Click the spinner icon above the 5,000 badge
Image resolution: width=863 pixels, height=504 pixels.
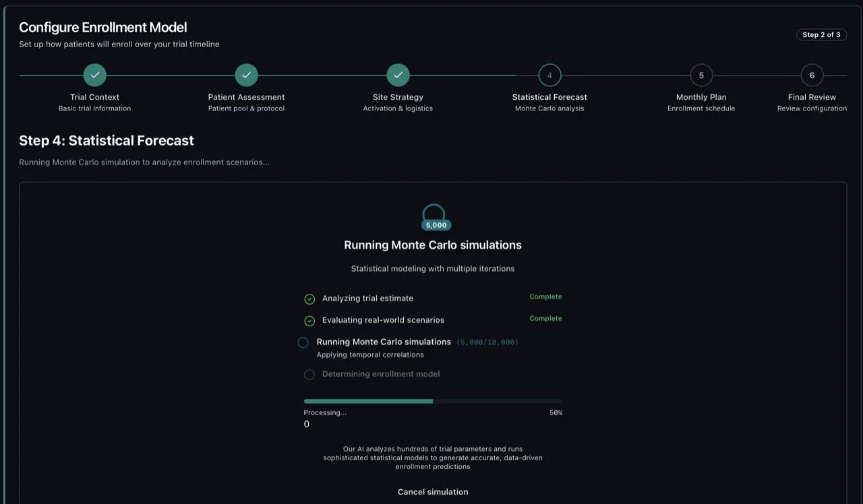433,212
